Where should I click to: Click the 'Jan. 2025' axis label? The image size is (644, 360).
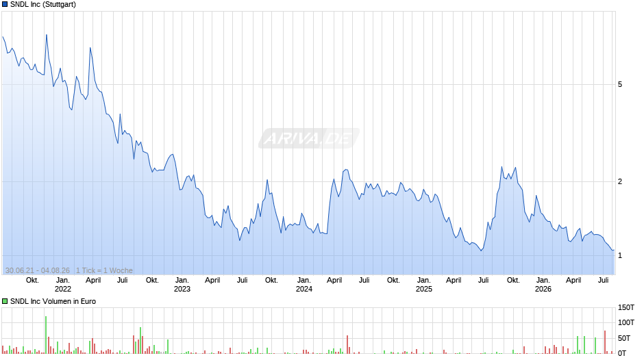point(424,285)
